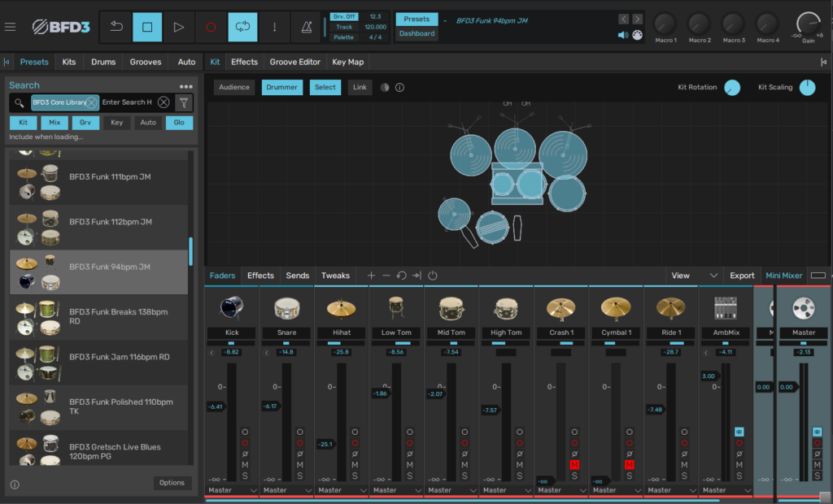Viewport: 833px width, 504px height.
Task: Click the undo arrow icon
Action: click(x=116, y=27)
